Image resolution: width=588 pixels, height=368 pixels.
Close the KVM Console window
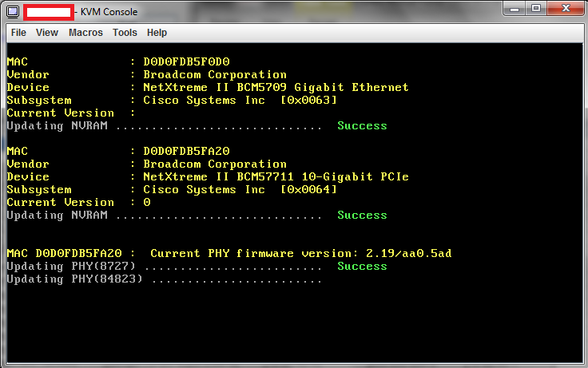[565, 10]
